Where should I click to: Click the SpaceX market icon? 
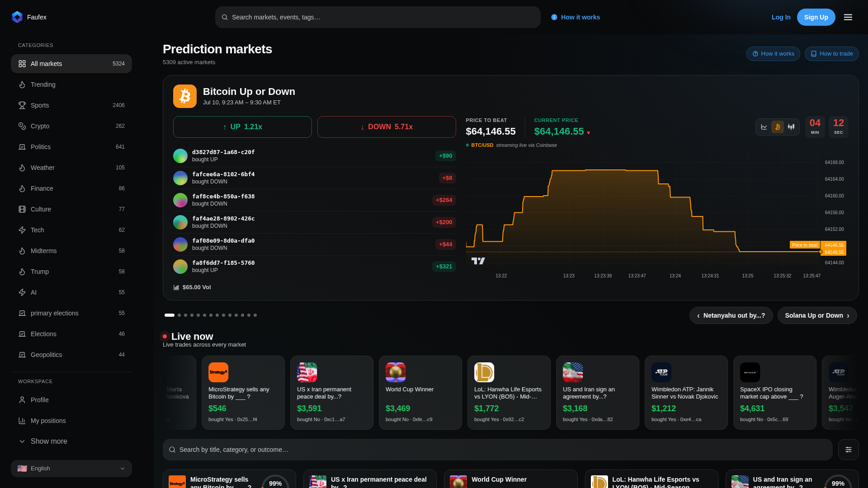pyautogui.click(x=750, y=372)
